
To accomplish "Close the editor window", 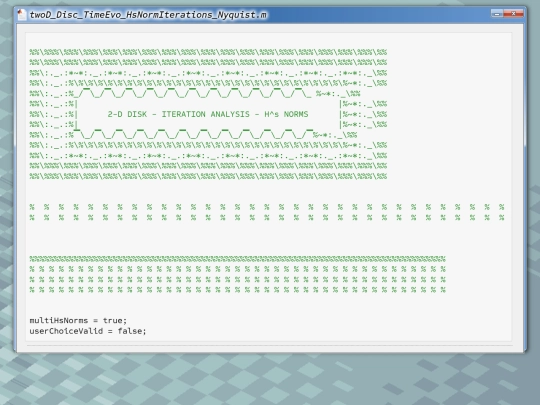I will (513, 13).
